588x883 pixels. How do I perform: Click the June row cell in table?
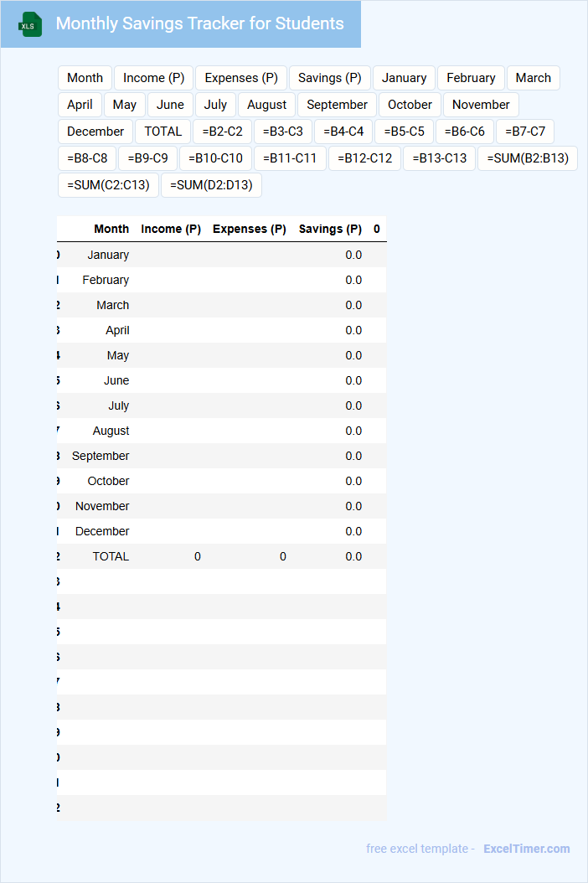coord(116,380)
